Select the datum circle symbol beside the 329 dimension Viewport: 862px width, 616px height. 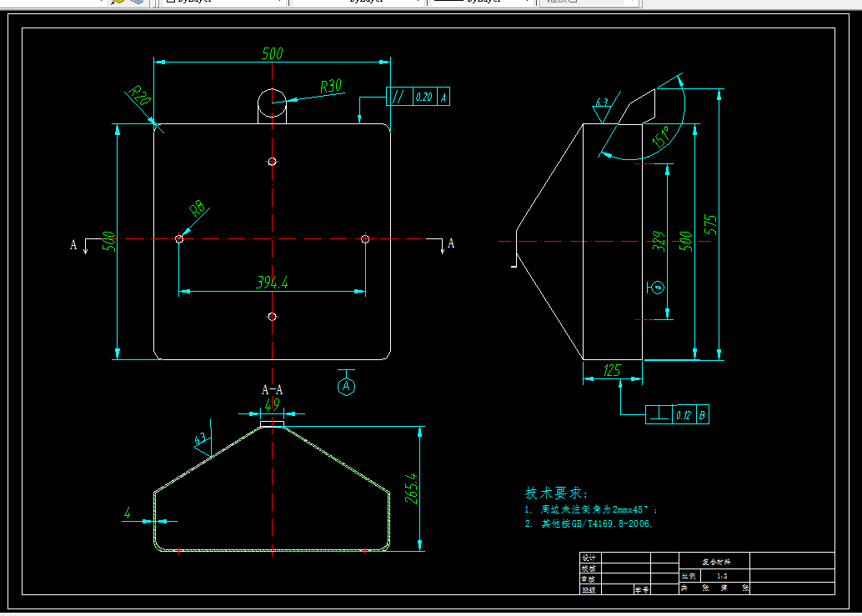(656, 287)
